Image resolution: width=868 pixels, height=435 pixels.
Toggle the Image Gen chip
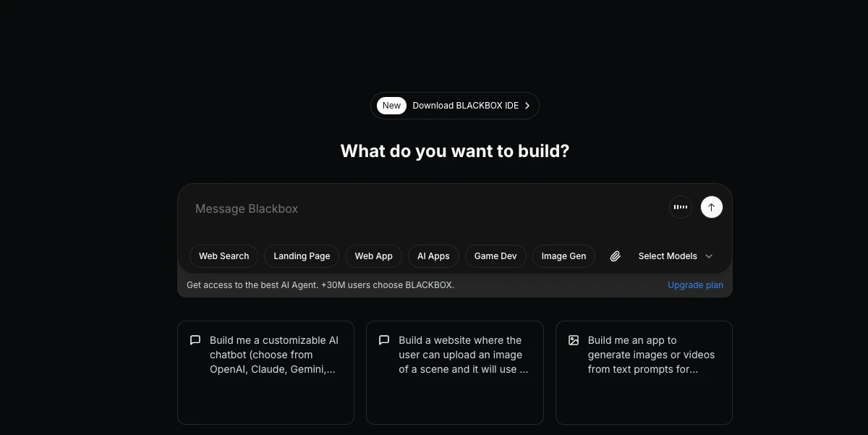[563, 256]
